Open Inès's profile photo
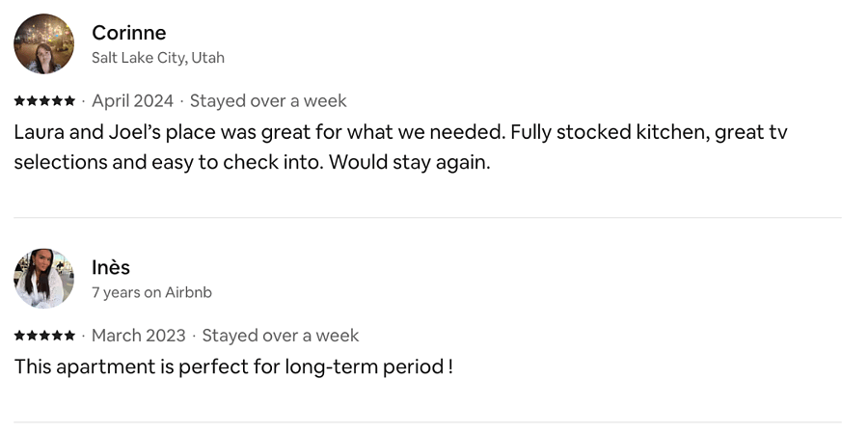This screenshot has height=433, width=868. [x=43, y=279]
